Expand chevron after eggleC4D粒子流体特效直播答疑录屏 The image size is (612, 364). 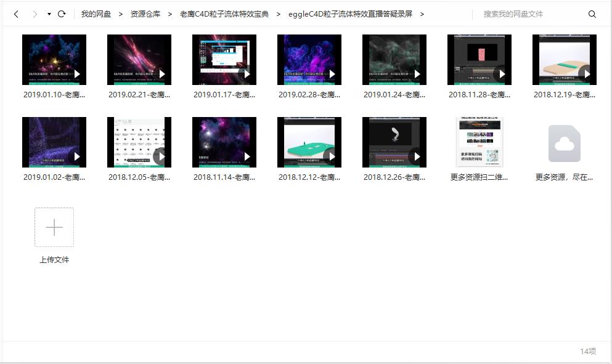pyautogui.click(x=422, y=14)
